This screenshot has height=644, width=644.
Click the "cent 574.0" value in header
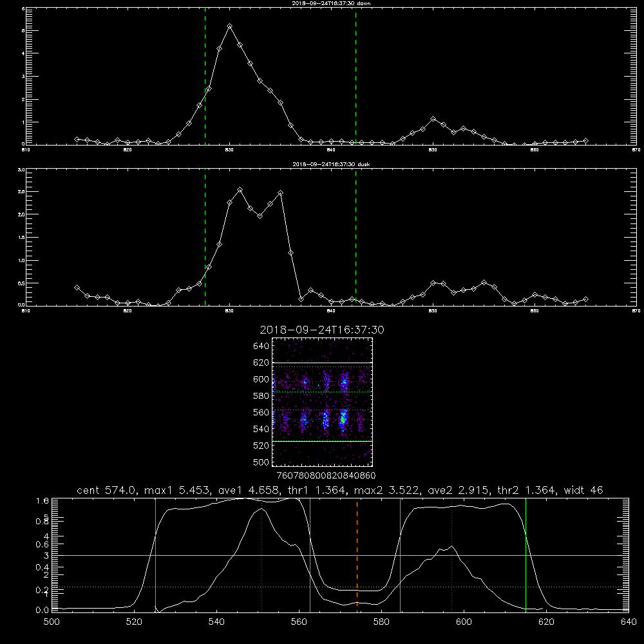[x=108, y=490]
